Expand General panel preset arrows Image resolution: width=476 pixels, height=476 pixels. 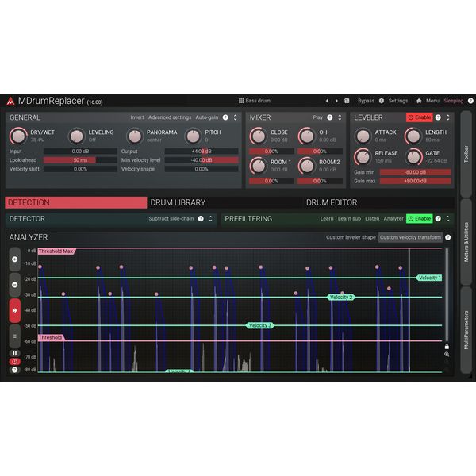pos(236,117)
